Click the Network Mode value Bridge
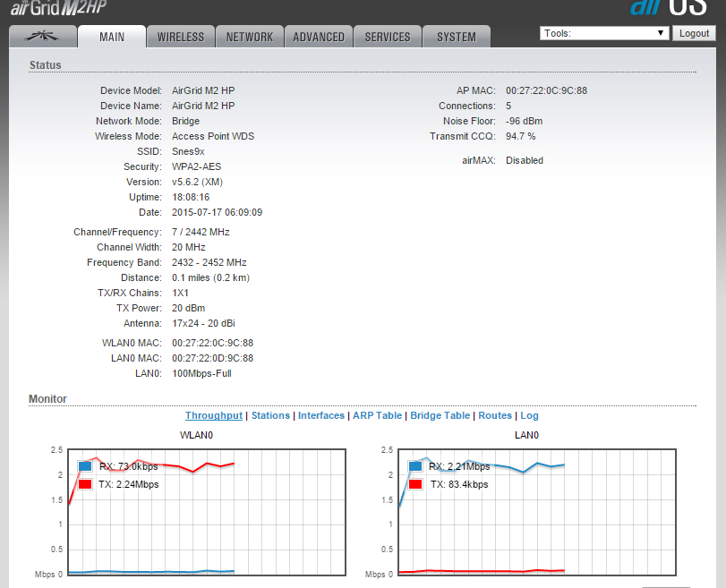Image resolution: width=726 pixels, height=588 pixels. tap(185, 121)
